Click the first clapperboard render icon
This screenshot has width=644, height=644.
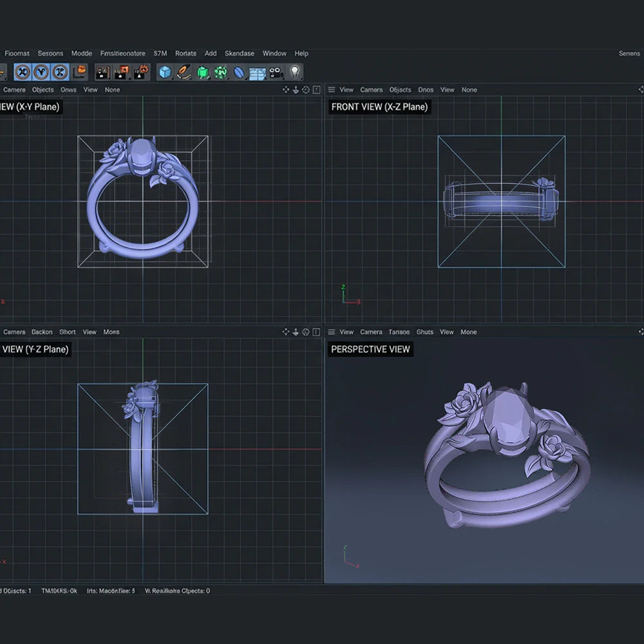pos(102,72)
